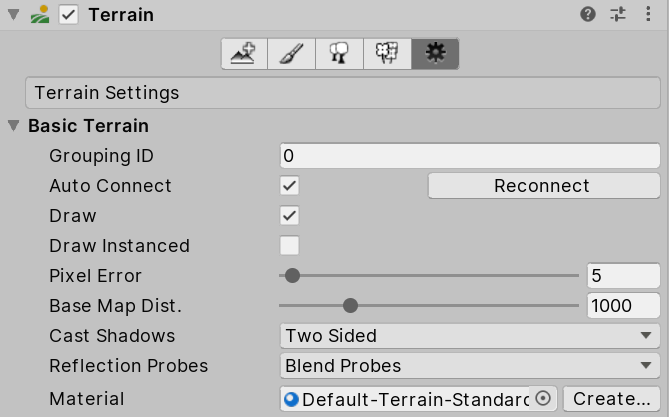Open the Cast Shadows dropdown
This screenshot has width=669, height=417.
(x=470, y=336)
